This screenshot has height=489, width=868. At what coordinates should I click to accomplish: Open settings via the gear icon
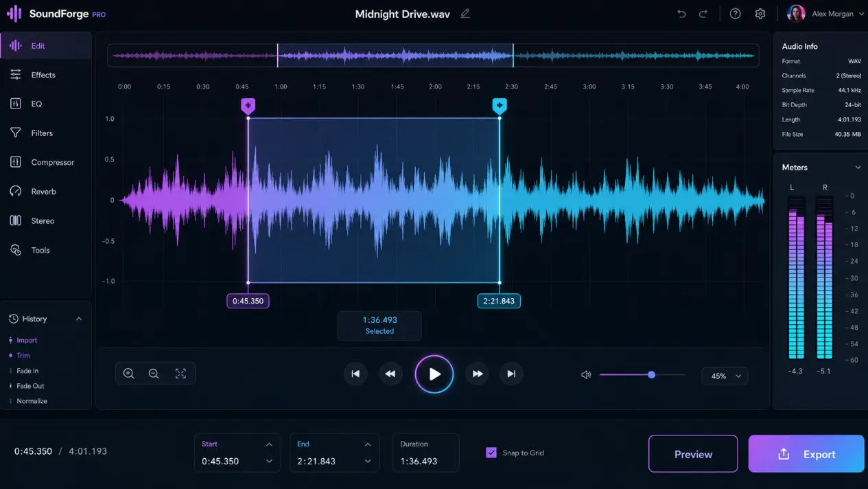tap(760, 14)
